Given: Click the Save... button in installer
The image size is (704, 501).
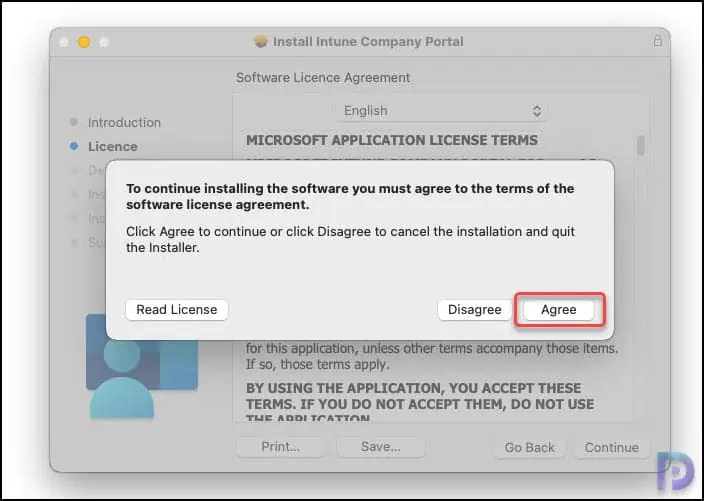Looking at the screenshot, I should pos(381,447).
